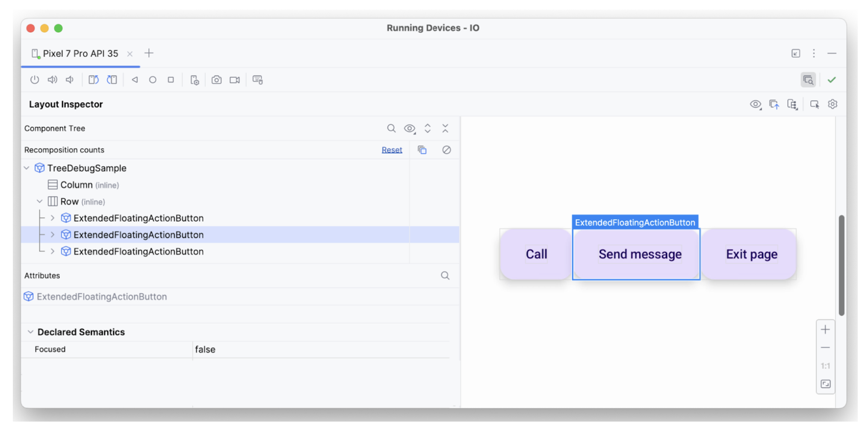Open a new device tab with the plus button

point(149,53)
